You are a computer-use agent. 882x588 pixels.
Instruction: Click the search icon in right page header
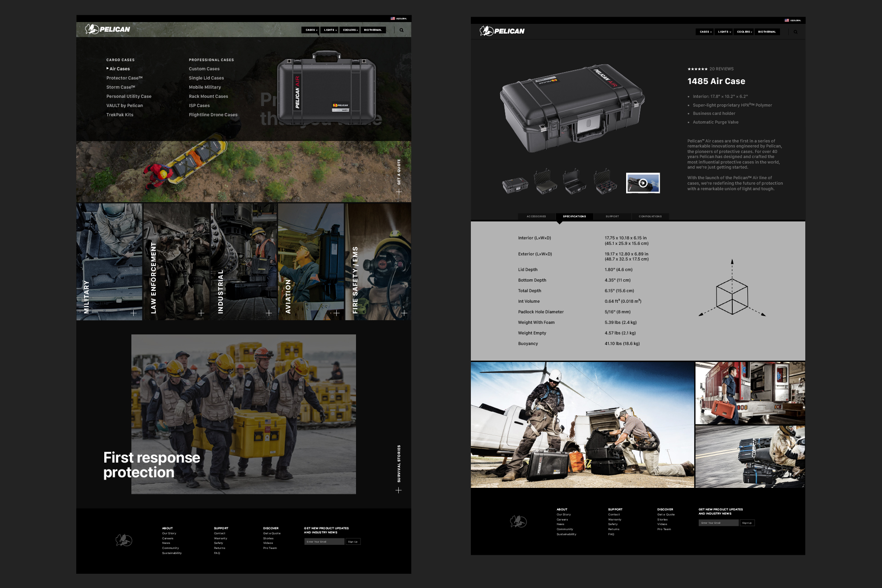coord(796,32)
